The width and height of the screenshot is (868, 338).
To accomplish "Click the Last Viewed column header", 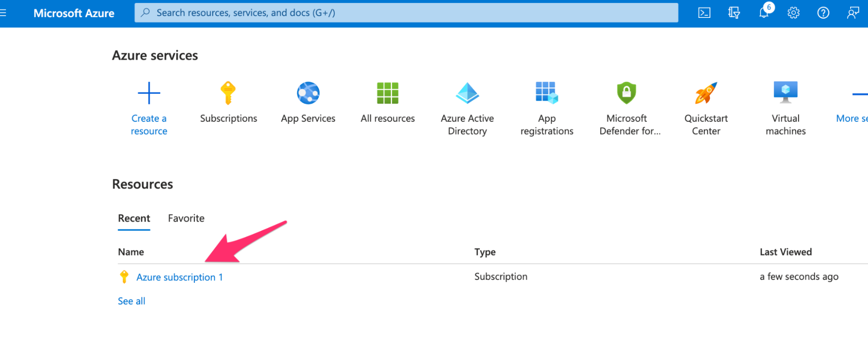I will pyautogui.click(x=785, y=252).
